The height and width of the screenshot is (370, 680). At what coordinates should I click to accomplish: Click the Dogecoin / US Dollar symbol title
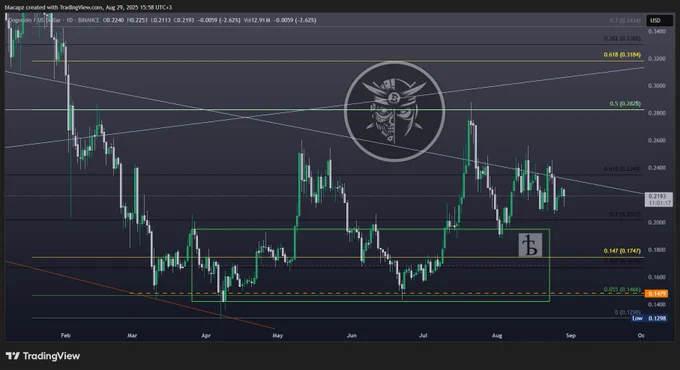(35, 20)
